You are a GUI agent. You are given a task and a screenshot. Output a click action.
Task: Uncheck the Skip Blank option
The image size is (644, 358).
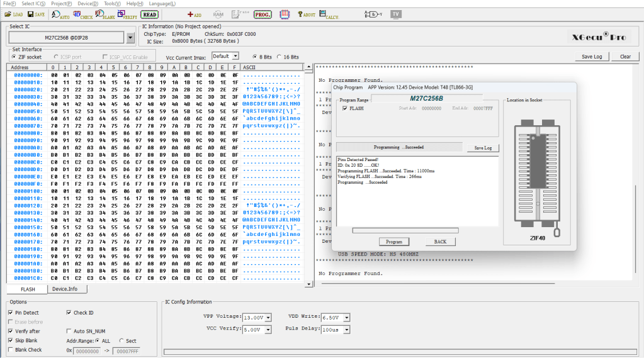(x=11, y=340)
